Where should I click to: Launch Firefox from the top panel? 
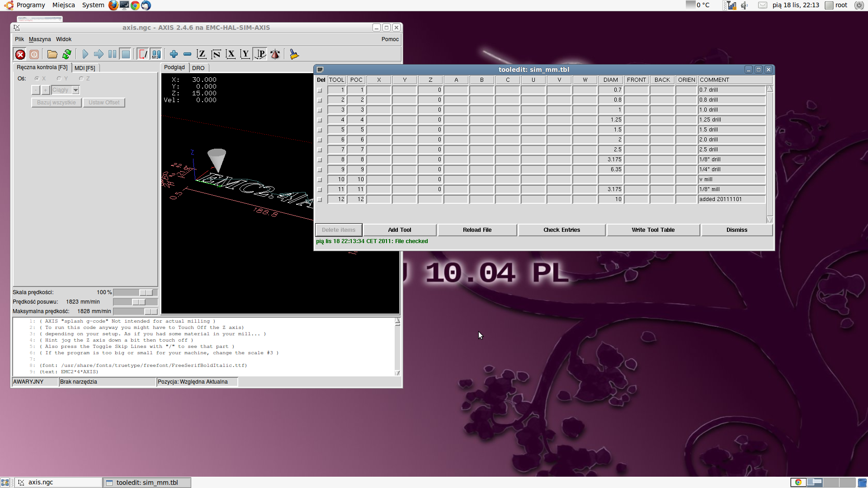[113, 5]
